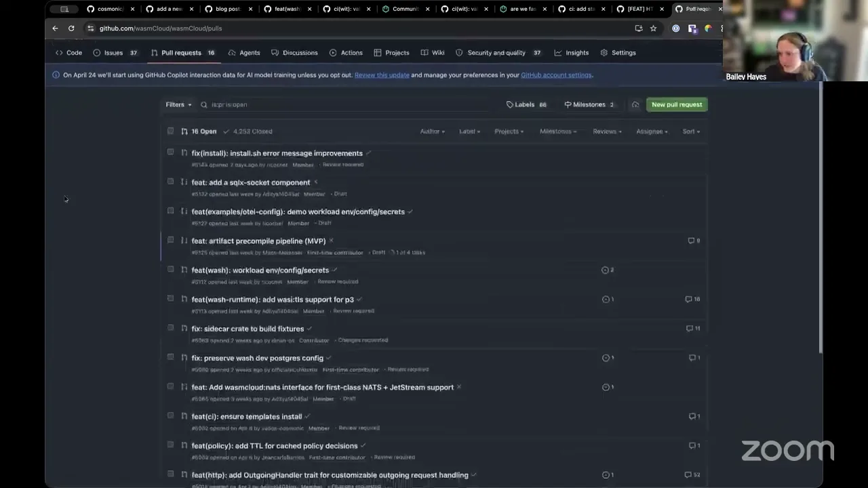Open the 16 comments on wasi:tls support PR

coord(692,300)
